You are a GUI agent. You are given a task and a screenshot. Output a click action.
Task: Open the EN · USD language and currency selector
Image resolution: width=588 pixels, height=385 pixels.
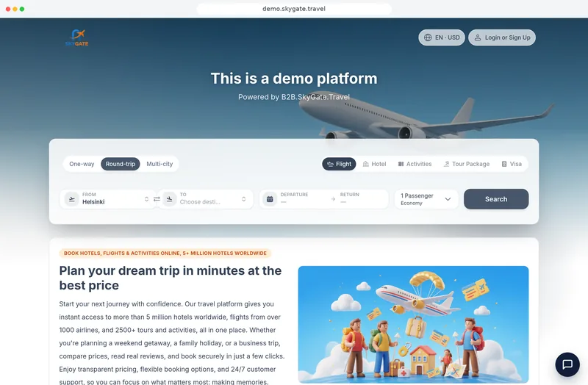pyautogui.click(x=442, y=37)
